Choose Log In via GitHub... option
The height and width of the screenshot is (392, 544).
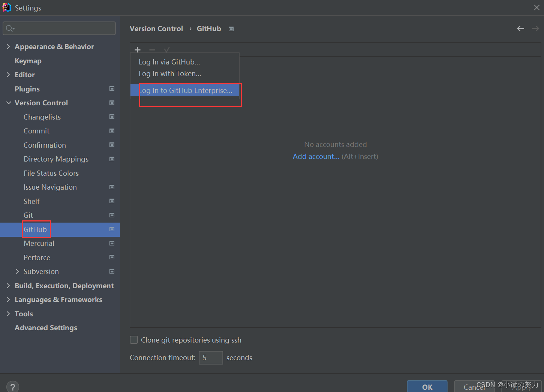click(185, 62)
